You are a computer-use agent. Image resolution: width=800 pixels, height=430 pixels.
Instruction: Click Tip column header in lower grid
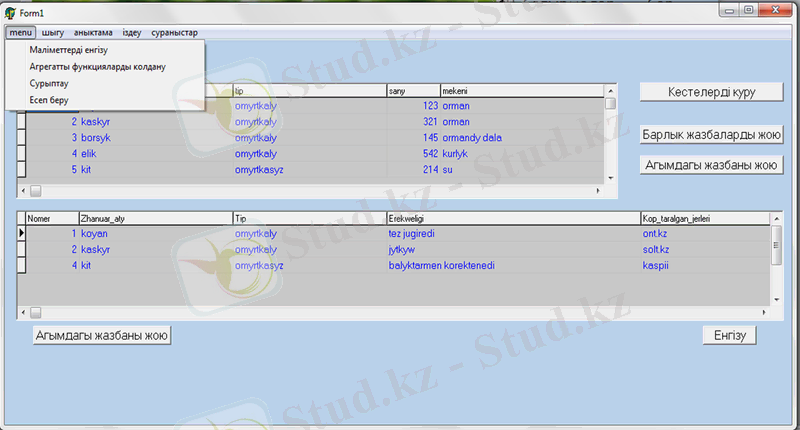(310, 218)
